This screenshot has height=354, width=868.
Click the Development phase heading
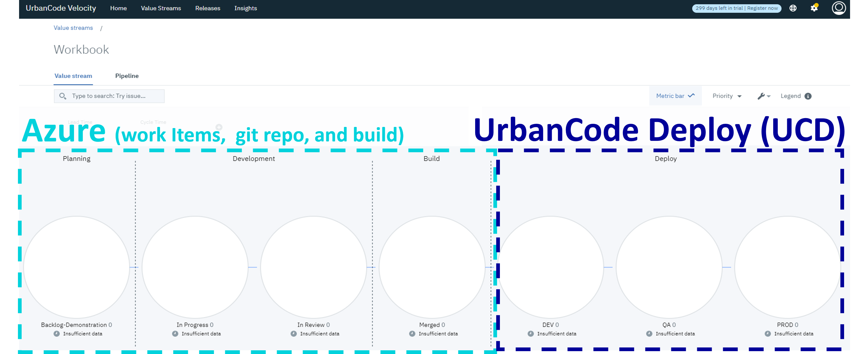click(x=254, y=159)
